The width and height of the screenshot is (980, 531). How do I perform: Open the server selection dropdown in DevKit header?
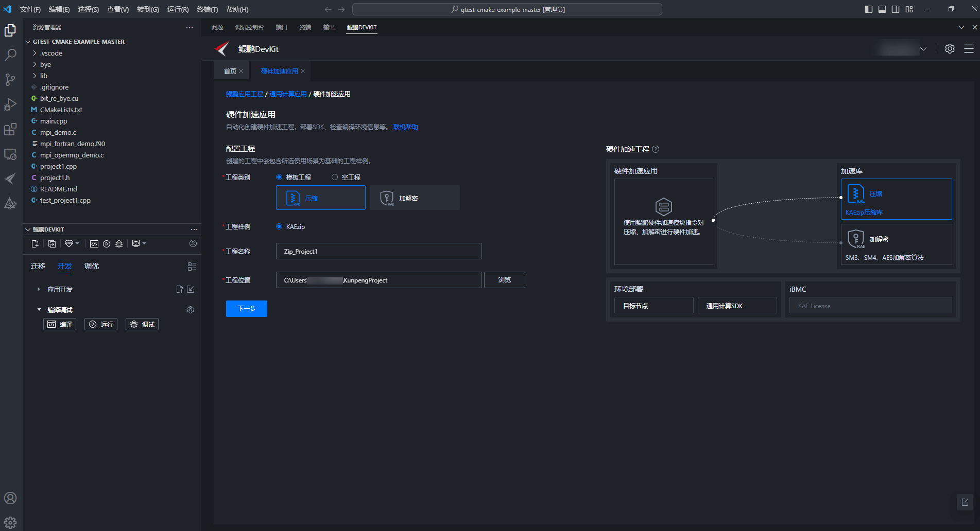coord(923,49)
